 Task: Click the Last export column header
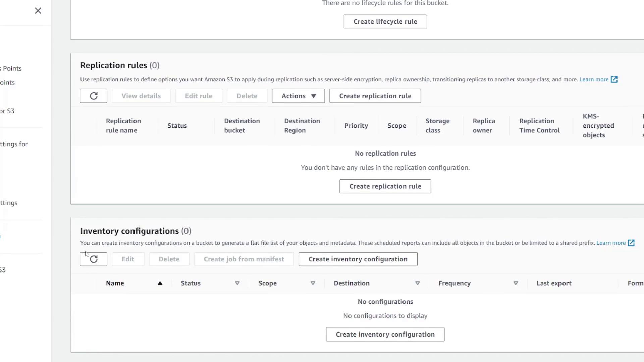554,283
